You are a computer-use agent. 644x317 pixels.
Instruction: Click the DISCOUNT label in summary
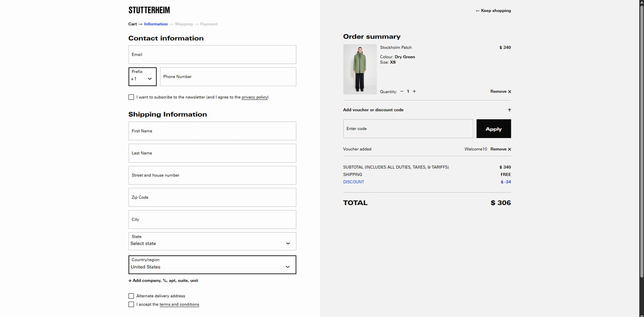[x=353, y=182]
